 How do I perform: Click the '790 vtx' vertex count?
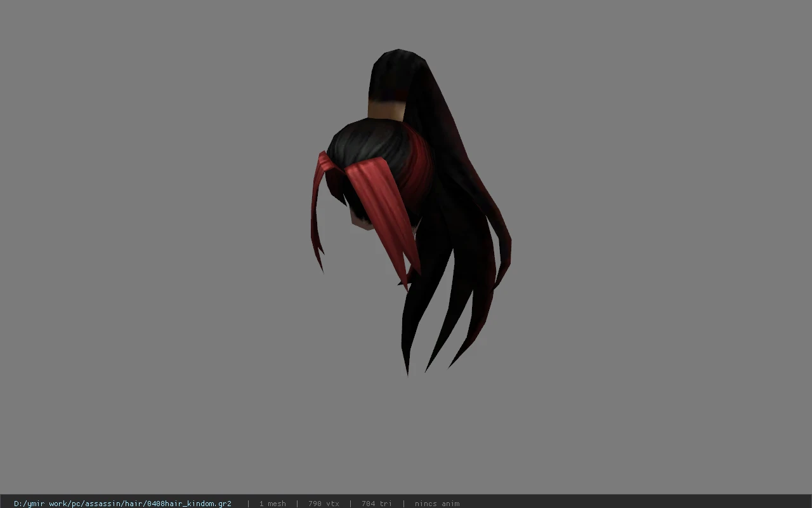pos(324,504)
